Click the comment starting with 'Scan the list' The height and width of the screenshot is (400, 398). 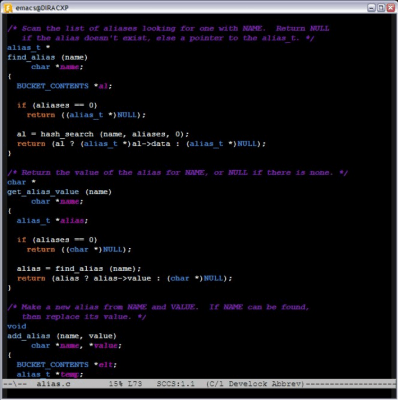click(x=168, y=33)
